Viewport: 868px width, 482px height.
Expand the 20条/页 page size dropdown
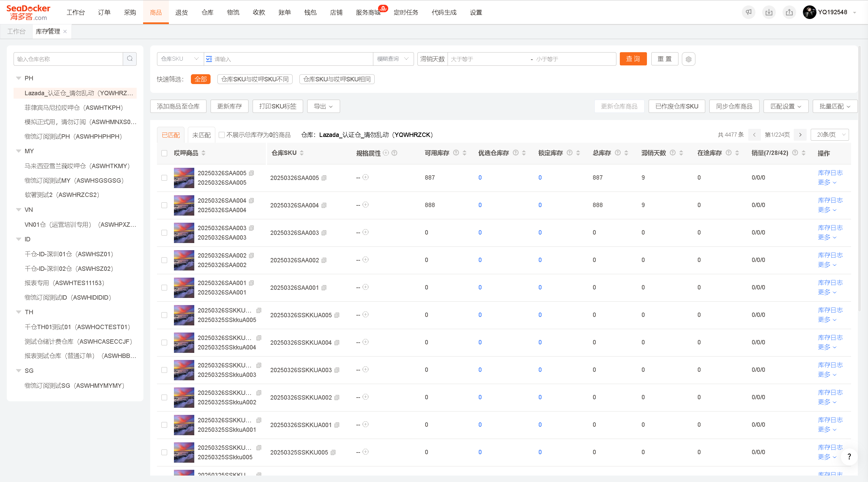(x=830, y=135)
